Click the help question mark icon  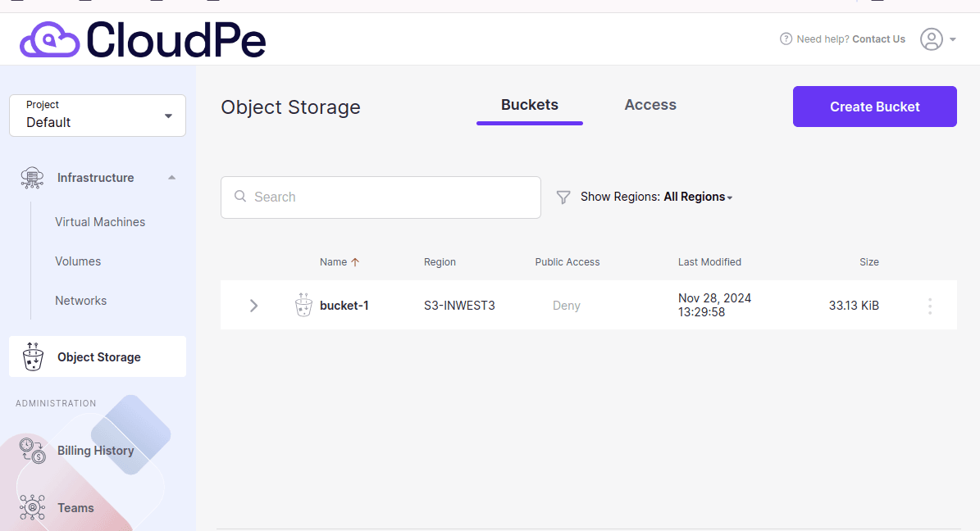tap(786, 39)
